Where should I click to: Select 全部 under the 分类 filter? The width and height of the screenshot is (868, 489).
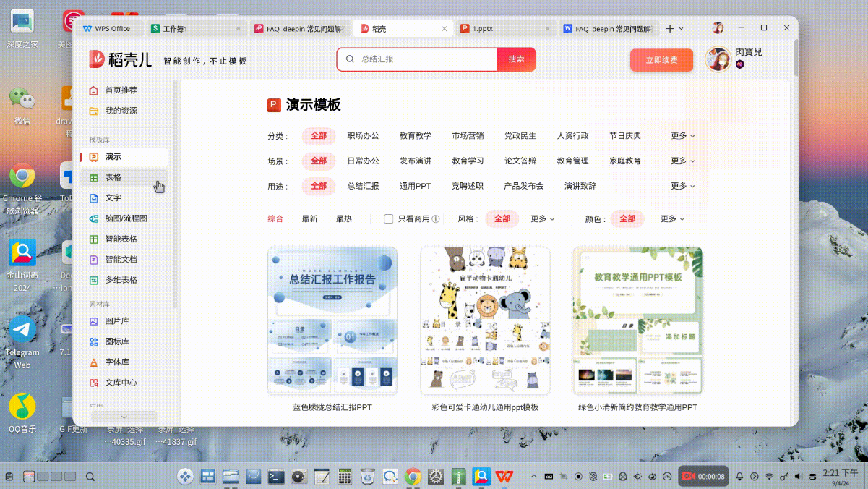tap(318, 136)
